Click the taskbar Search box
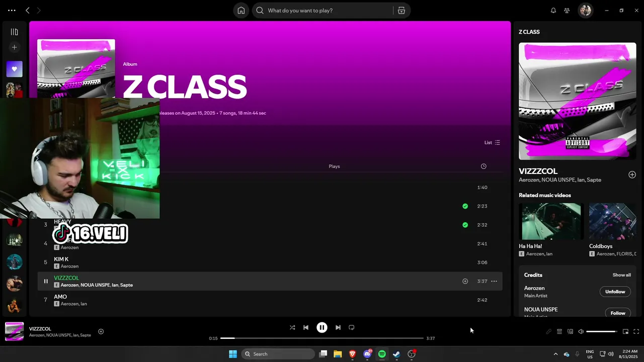 278,354
